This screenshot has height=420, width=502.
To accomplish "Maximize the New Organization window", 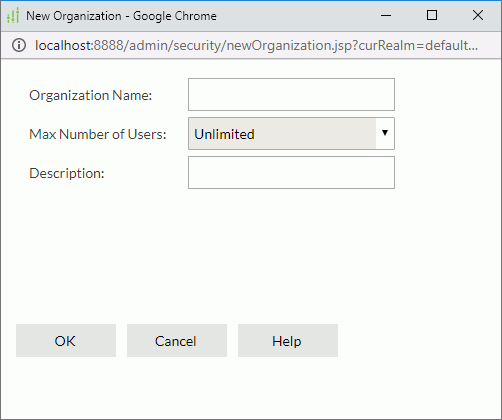I will 432,15.
